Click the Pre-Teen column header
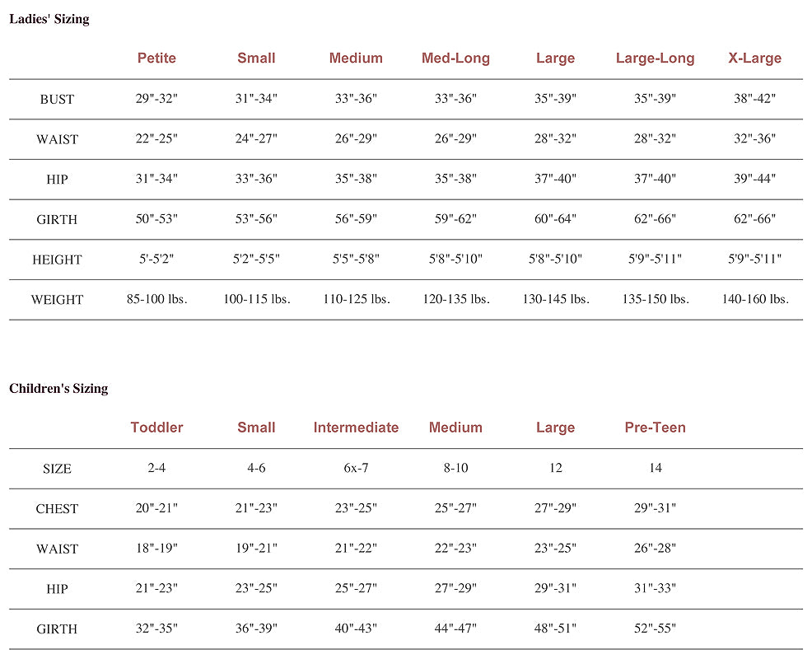The height and width of the screenshot is (659, 812). (x=655, y=428)
